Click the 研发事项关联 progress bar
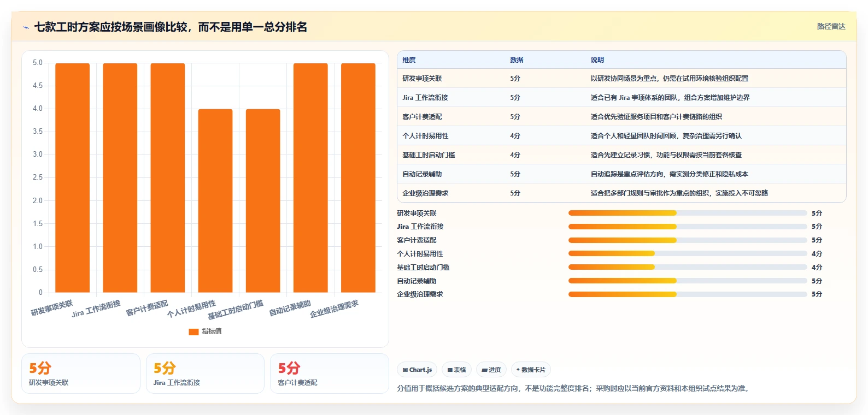This screenshot has height=415, width=868. click(x=688, y=213)
